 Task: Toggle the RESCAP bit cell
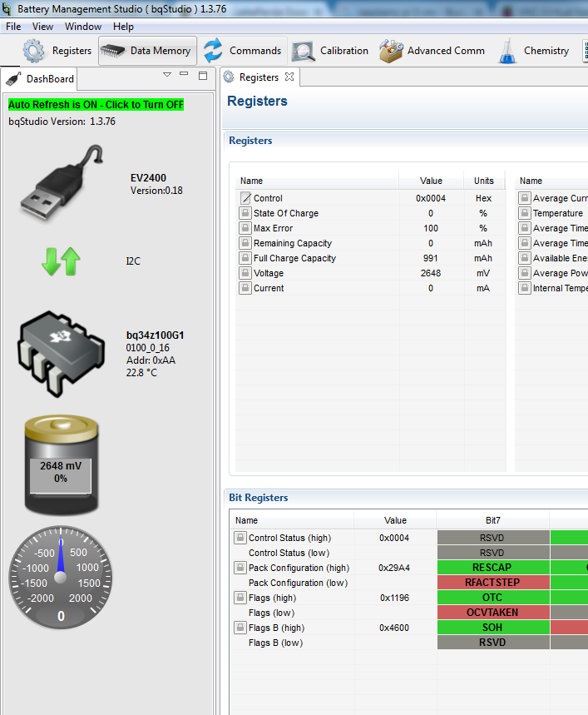(493, 568)
